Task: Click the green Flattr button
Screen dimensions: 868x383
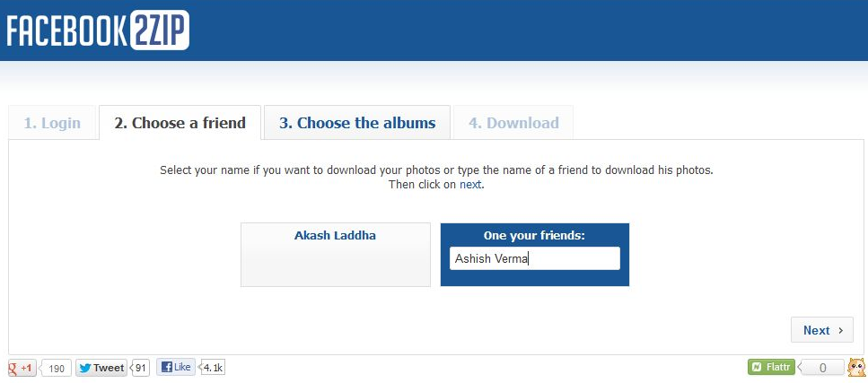Action: tap(771, 367)
